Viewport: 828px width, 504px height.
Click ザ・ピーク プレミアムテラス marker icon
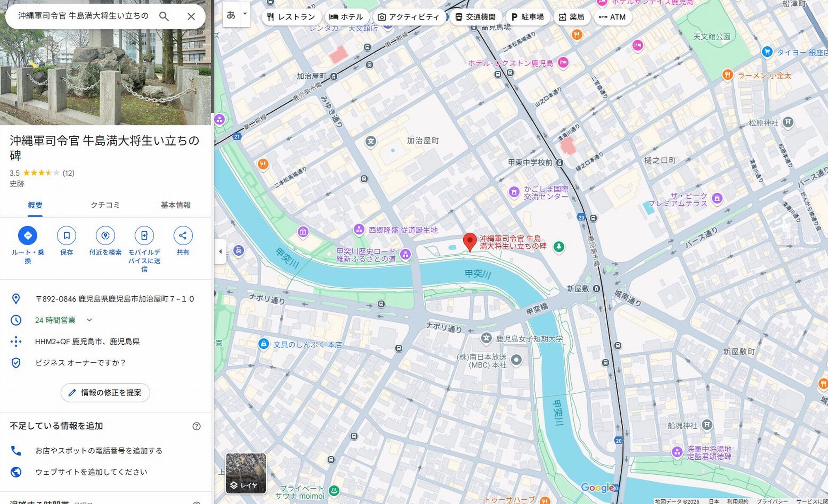717,198
